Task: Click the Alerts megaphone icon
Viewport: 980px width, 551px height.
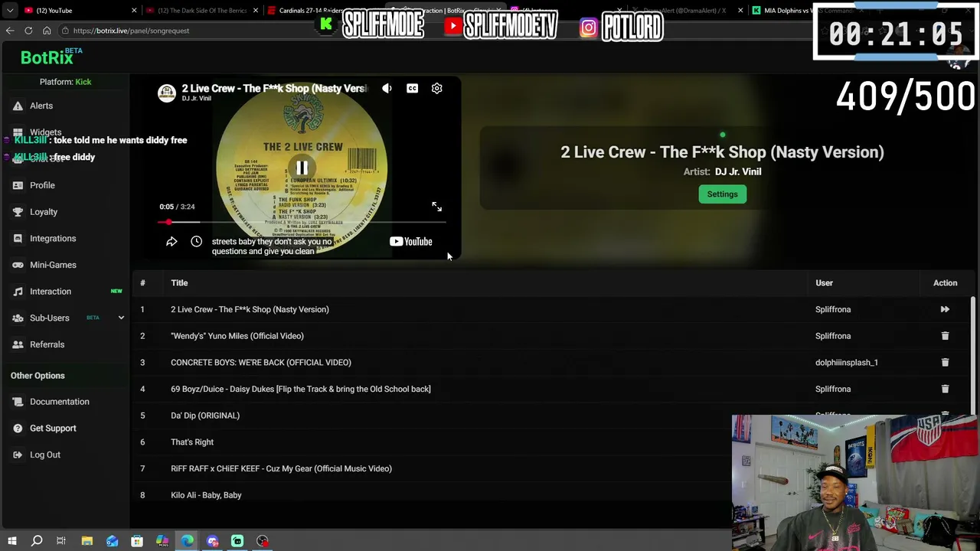Action: click(18, 106)
